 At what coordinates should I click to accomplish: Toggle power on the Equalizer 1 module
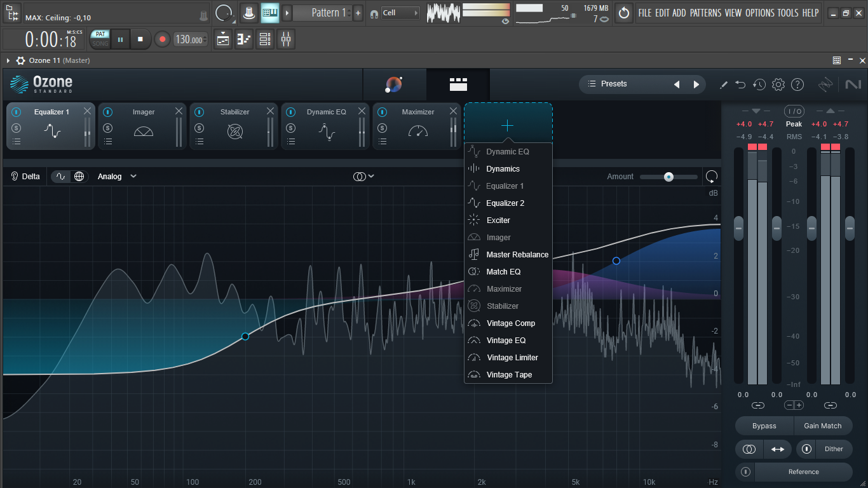17,112
